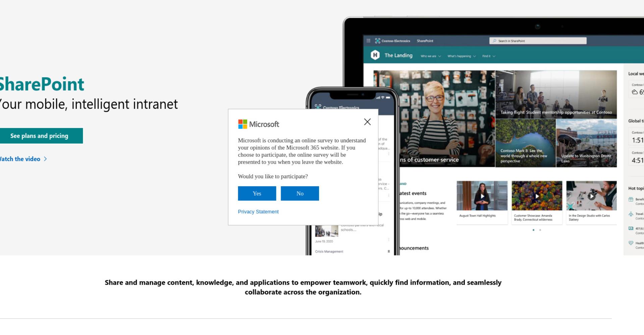Play In the Design Studio video

(x=592, y=196)
